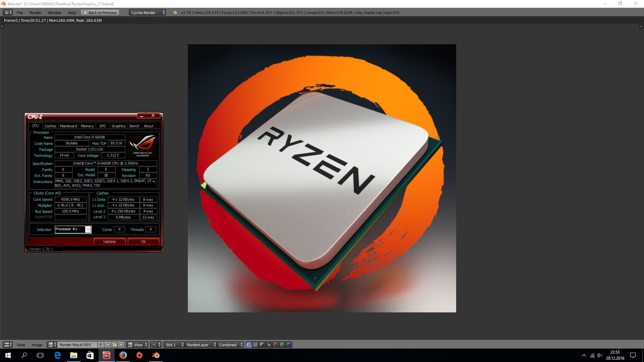Open the network status tray icon
The height and width of the screenshot is (362, 644).
[x=592, y=355]
